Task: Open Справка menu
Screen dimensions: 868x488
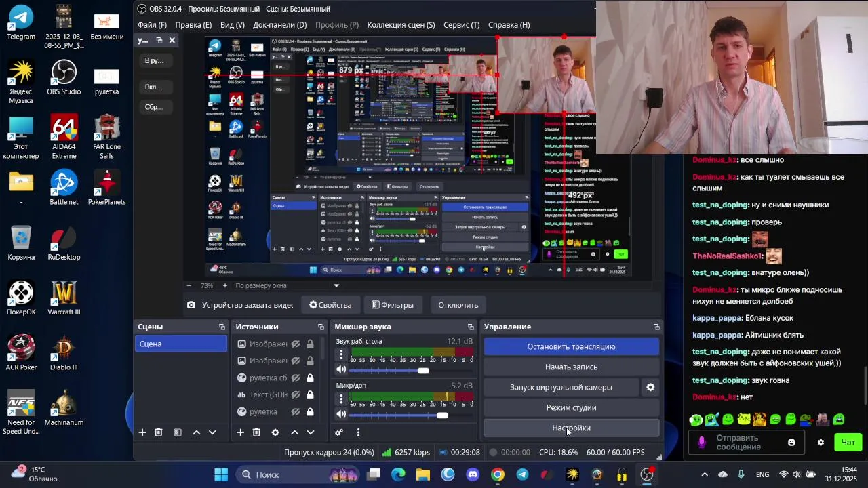Action: point(509,25)
